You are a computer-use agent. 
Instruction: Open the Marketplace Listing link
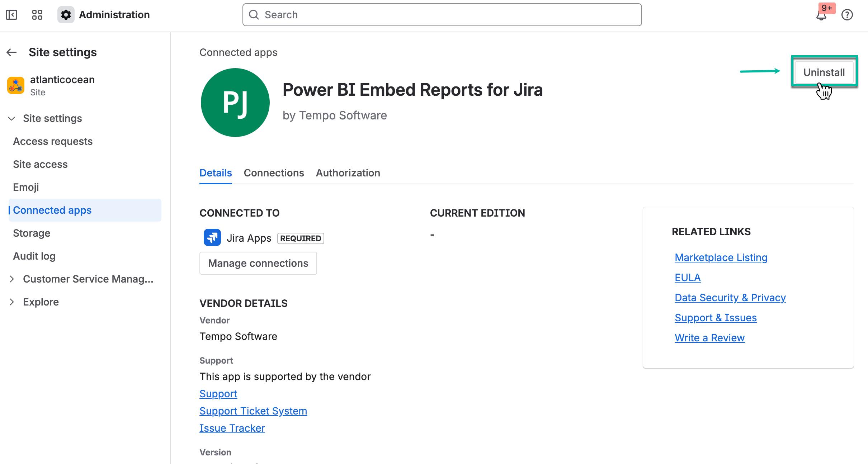(721, 257)
